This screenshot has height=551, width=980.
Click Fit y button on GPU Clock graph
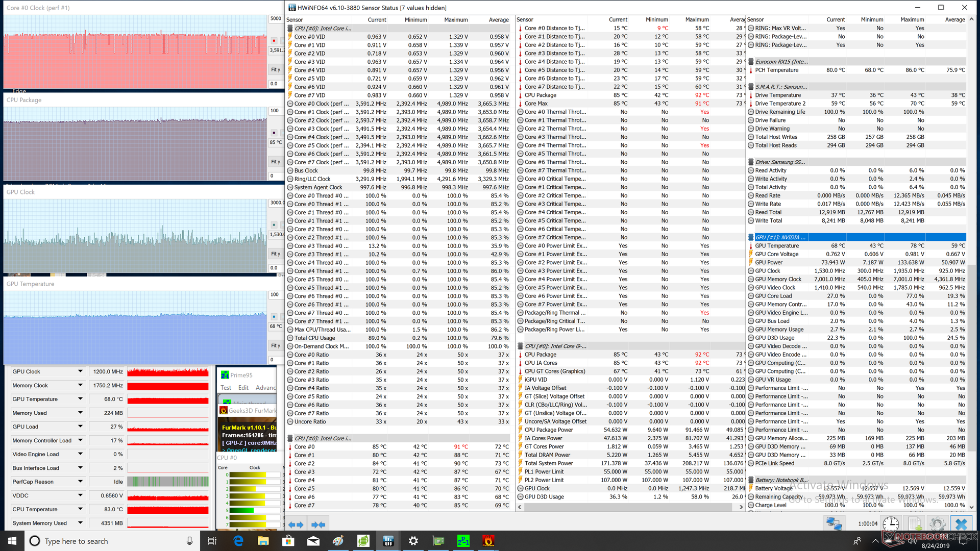(276, 254)
